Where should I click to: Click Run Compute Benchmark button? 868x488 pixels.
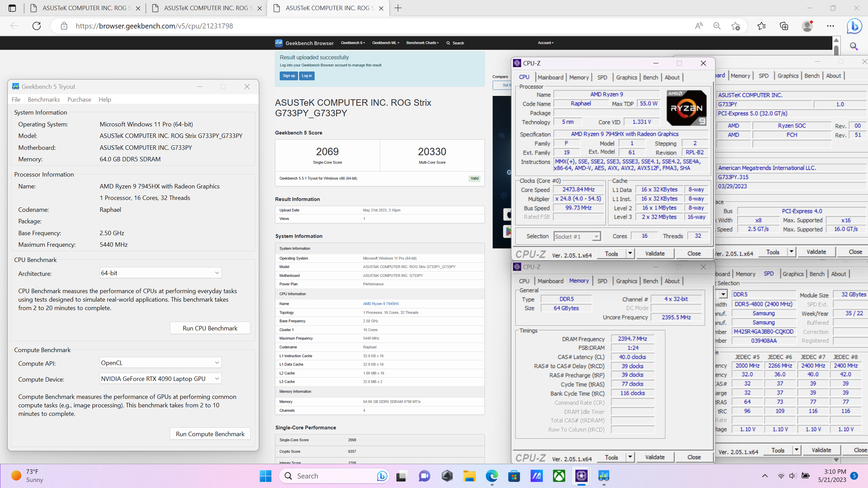pos(210,434)
